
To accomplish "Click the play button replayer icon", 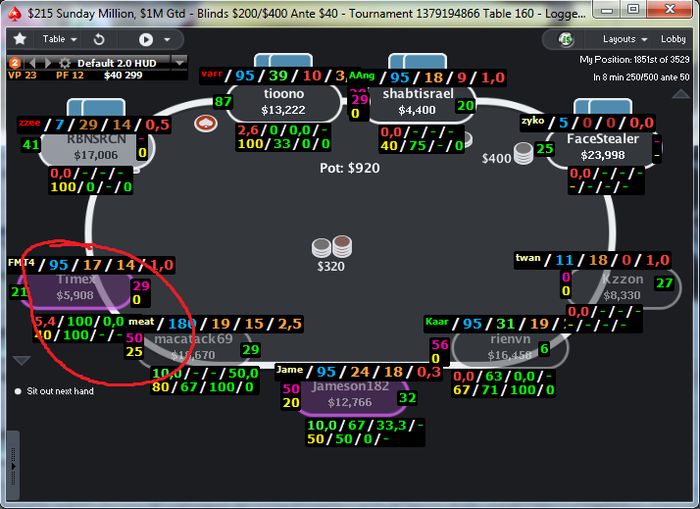I will (146, 40).
